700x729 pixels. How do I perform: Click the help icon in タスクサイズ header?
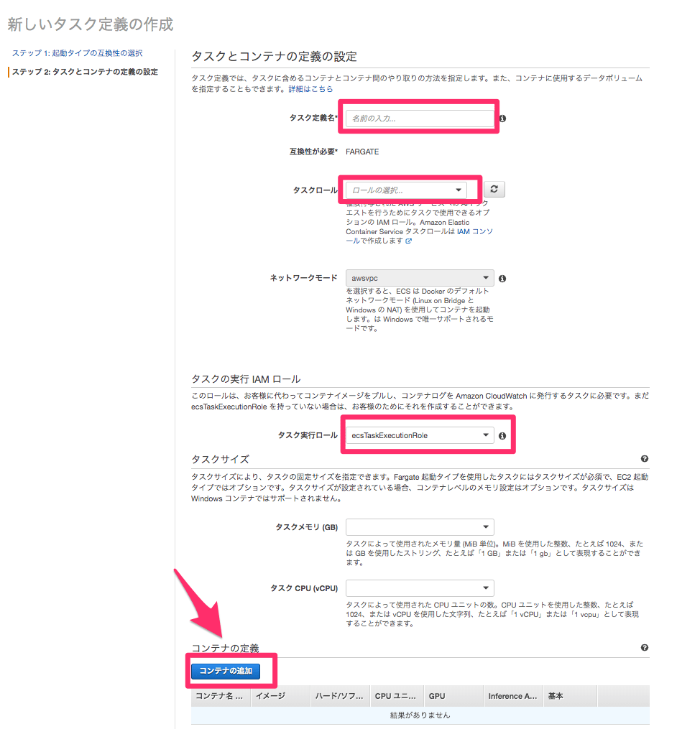[644, 459]
